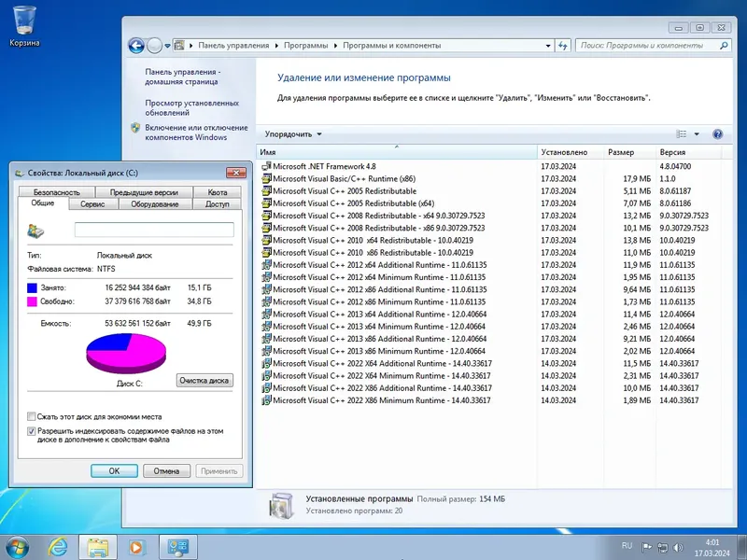The width and height of the screenshot is (747, 560).
Task: Enable the 'Сжать этот диск для экономии места' checkbox
Action: tap(29, 418)
